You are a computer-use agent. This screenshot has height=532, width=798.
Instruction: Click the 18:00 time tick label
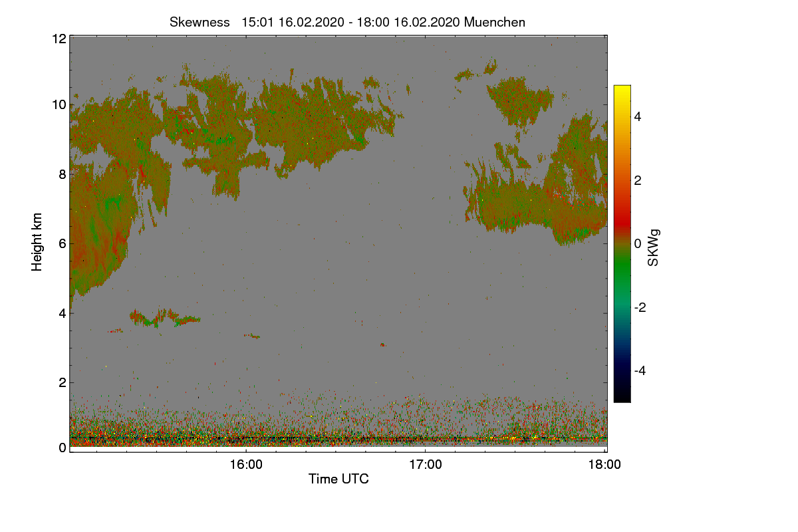pyautogui.click(x=604, y=465)
